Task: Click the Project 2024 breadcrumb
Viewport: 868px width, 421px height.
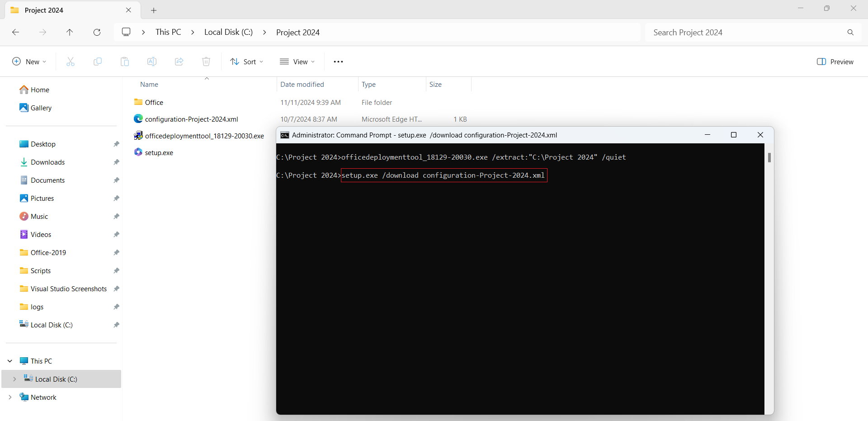Action: point(298,32)
